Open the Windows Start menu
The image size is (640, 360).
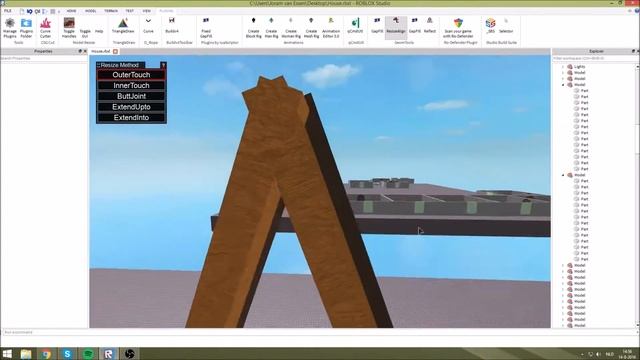click(7, 354)
